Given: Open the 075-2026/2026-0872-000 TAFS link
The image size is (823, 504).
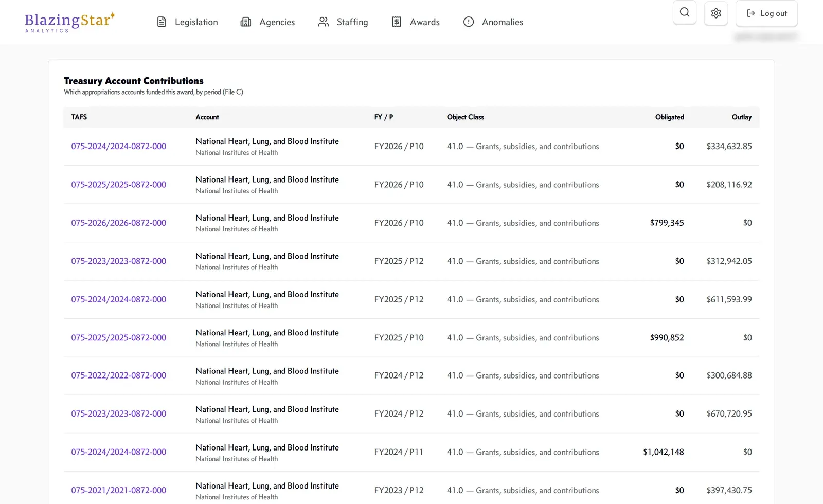Looking at the screenshot, I should (x=119, y=223).
